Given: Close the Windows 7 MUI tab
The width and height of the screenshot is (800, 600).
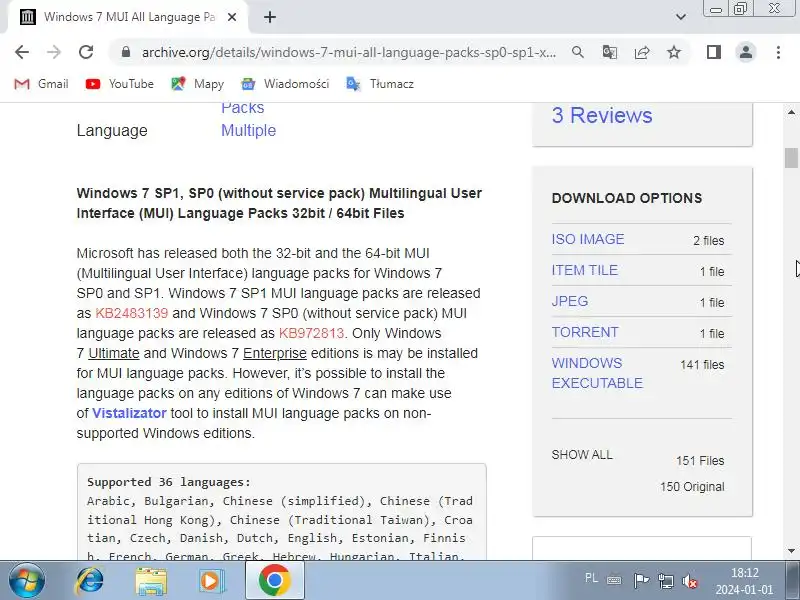Looking at the screenshot, I should 232,17.
